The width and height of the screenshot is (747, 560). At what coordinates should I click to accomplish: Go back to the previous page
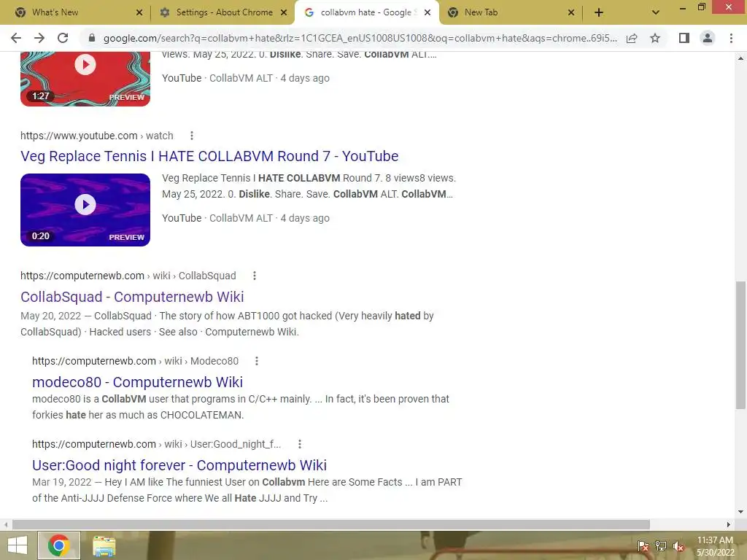pyautogui.click(x=16, y=38)
